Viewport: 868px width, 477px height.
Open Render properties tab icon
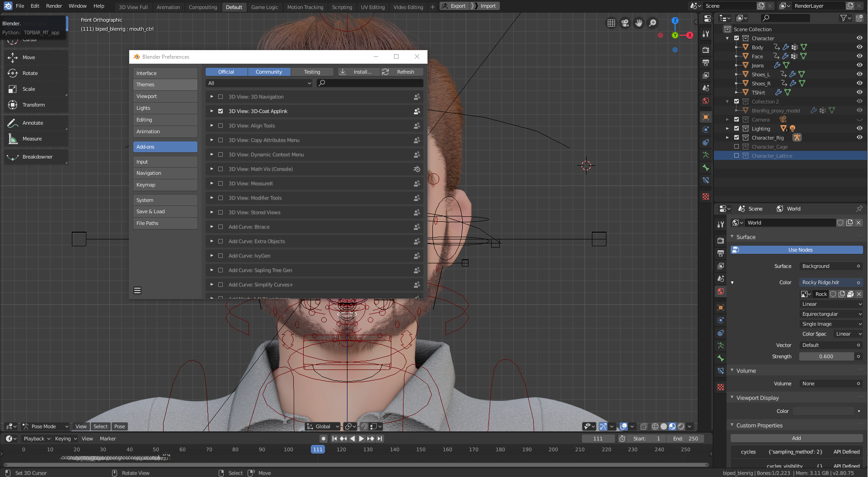tap(721, 240)
